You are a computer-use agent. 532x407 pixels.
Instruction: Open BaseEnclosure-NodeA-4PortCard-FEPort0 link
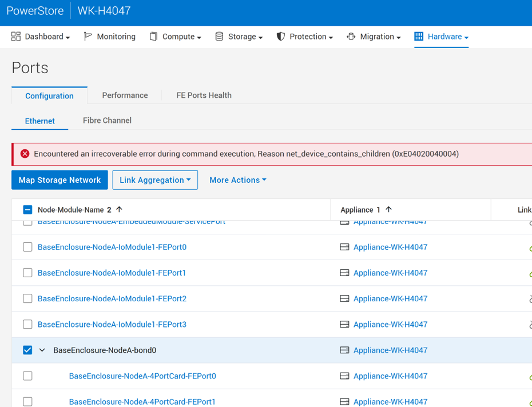[x=142, y=376]
